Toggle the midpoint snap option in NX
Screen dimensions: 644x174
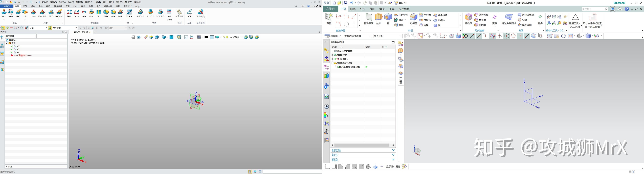(x=479, y=36)
